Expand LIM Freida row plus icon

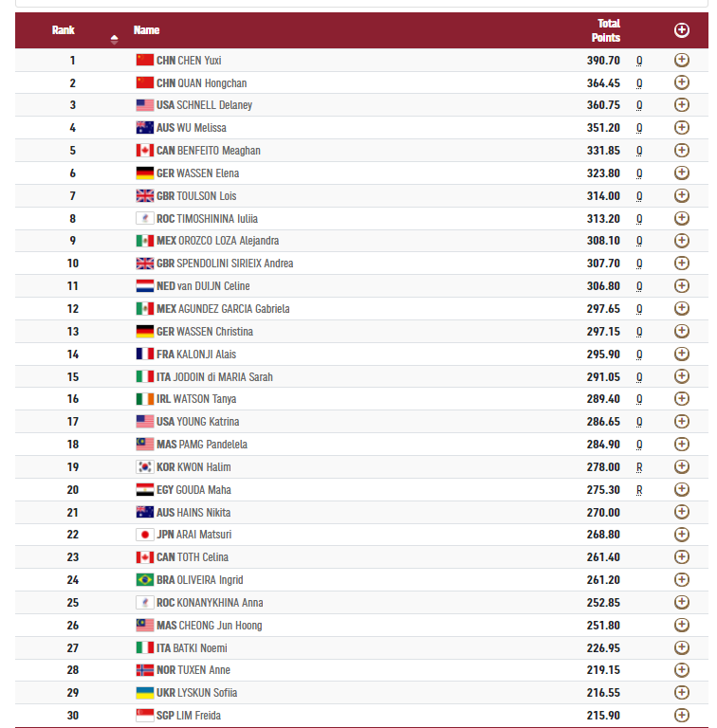[x=681, y=715]
